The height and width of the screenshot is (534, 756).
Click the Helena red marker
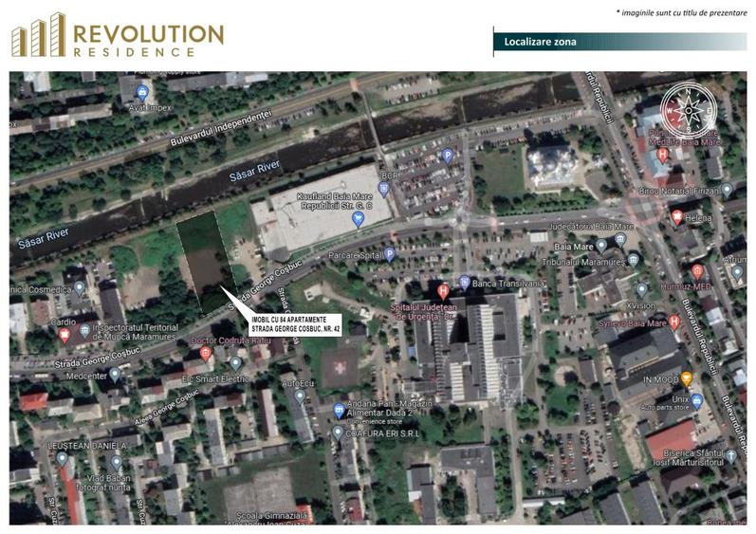click(677, 217)
